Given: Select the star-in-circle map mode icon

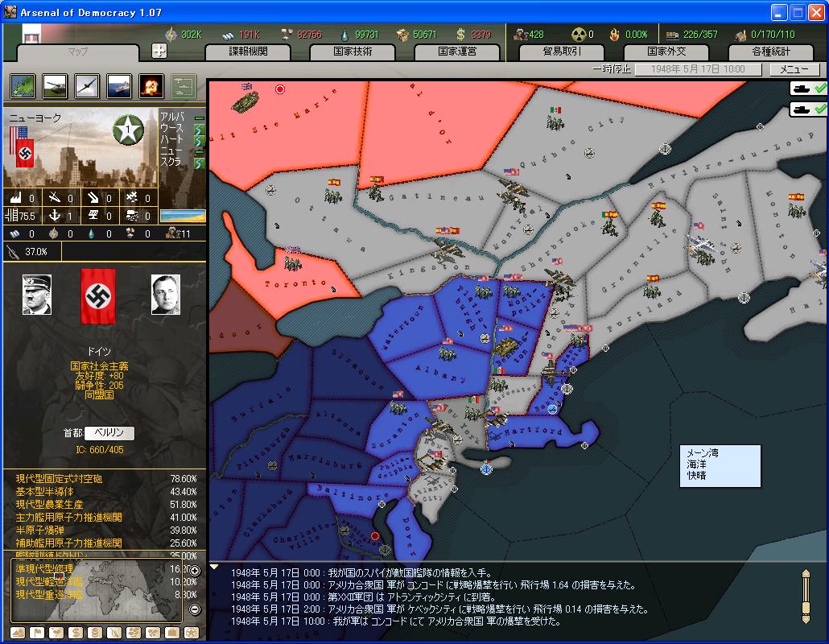Looking at the screenshot, I should click(192, 633).
